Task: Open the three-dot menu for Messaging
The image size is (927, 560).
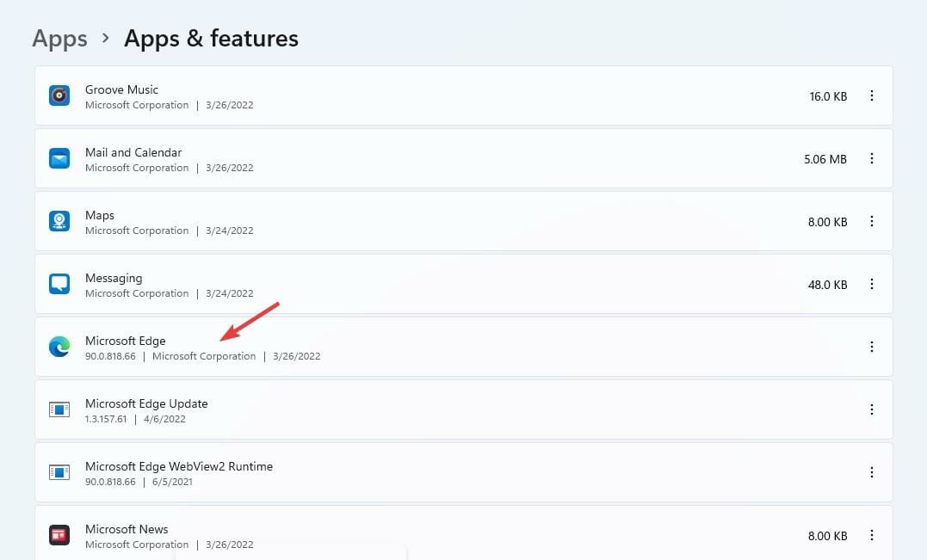Action: point(871,284)
